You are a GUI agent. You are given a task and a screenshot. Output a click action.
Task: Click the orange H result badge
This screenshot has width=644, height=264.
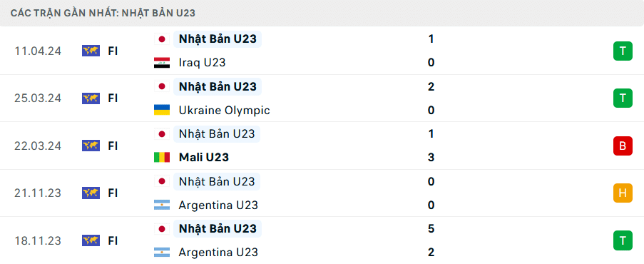623,193
